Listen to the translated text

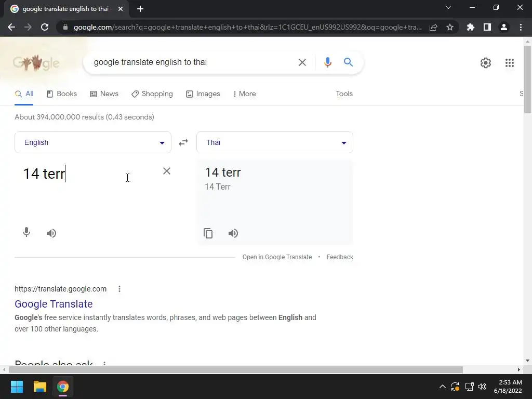pyautogui.click(x=233, y=233)
